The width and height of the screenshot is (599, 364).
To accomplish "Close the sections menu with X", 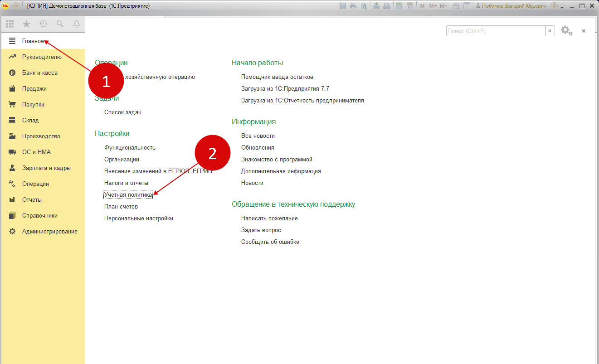I will pos(584,31).
